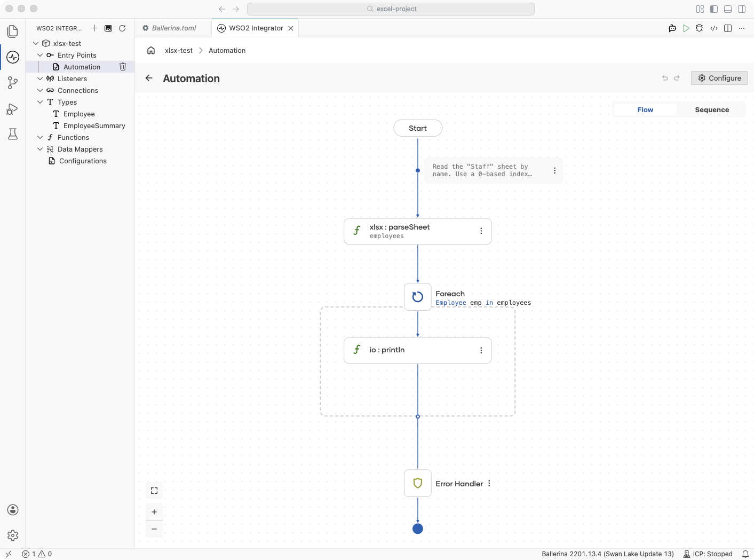Split the editor to the right
This screenshot has width=754, height=560.
point(728,28)
